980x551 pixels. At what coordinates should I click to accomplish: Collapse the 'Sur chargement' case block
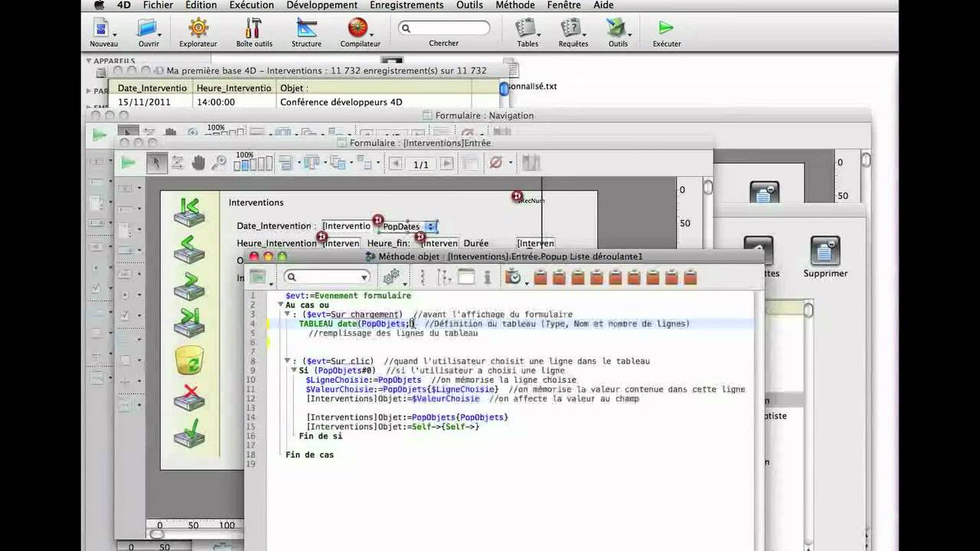287,314
